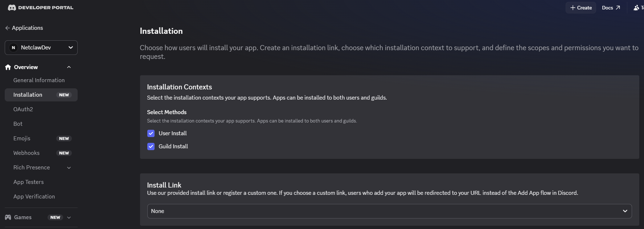Click the Games controller icon
Viewport: 644px width, 229px height.
point(8,217)
